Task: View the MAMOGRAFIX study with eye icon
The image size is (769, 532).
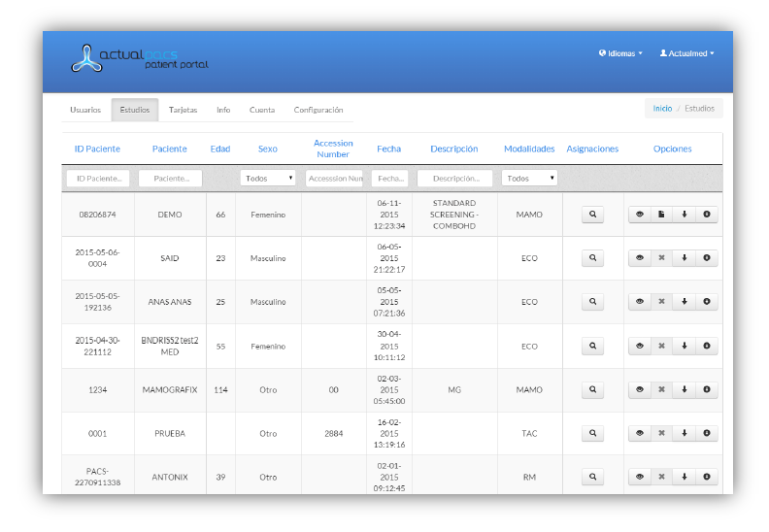Action: (640, 389)
